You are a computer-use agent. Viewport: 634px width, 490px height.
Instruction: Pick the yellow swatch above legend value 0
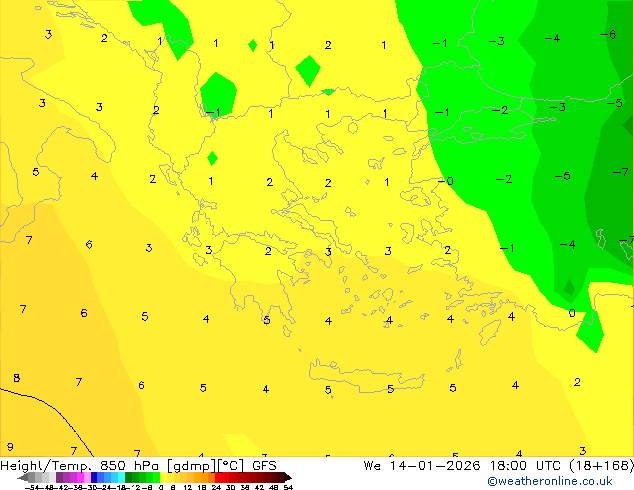click(163, 477)
